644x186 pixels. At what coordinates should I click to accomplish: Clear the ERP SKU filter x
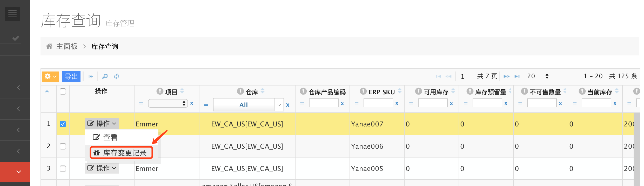coord(397,103)
